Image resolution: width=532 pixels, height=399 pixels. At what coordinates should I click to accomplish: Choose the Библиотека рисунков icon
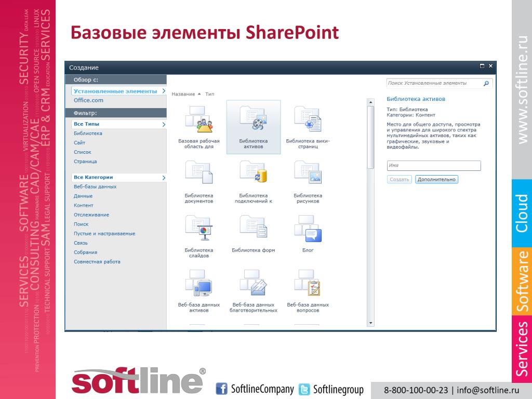308,172
